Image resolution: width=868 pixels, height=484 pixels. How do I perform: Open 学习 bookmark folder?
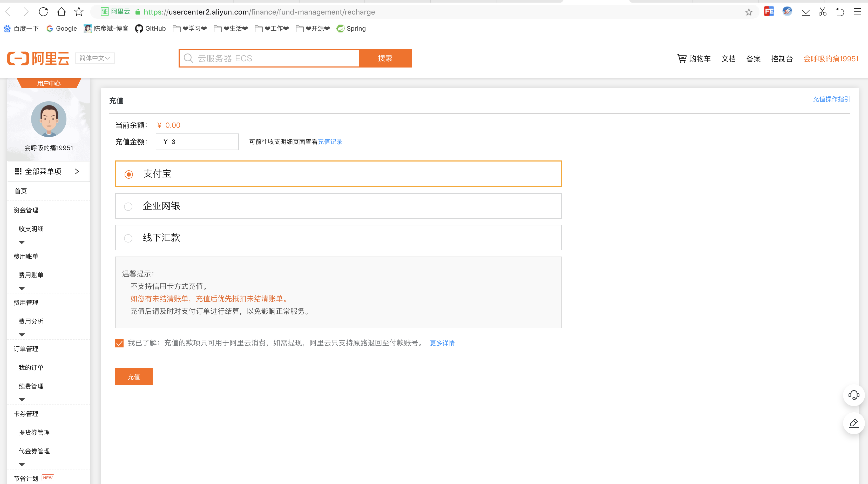click(x=190, y=28)
